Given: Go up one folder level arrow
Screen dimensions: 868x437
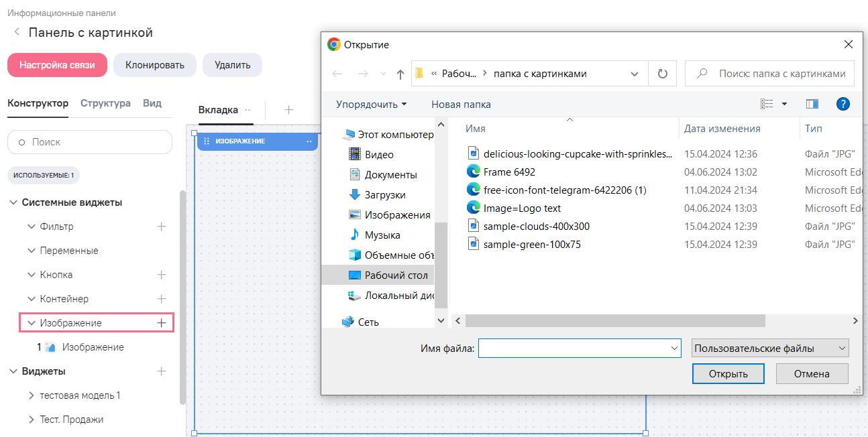Looking at the screenshot, I should click(400, 74).
